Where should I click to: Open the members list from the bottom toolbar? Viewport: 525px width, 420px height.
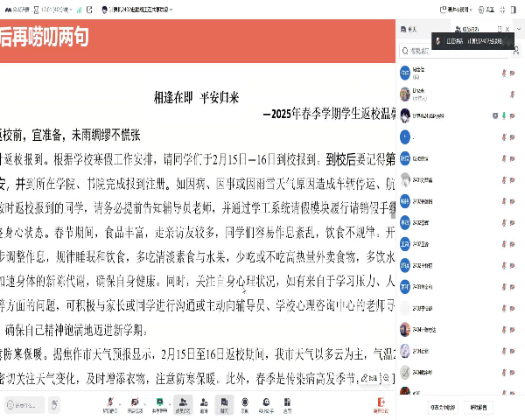point(183,406)
